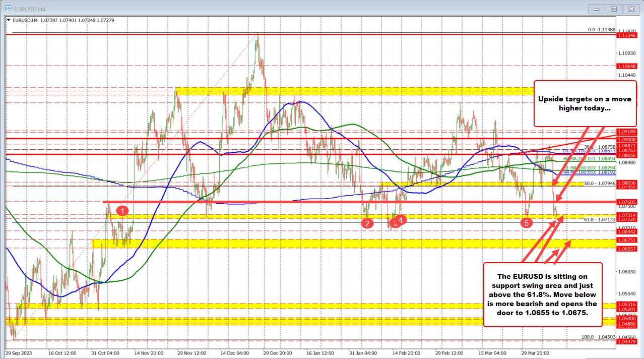Click the red 1.07605 price tag on the axis

tap(628, 201)
